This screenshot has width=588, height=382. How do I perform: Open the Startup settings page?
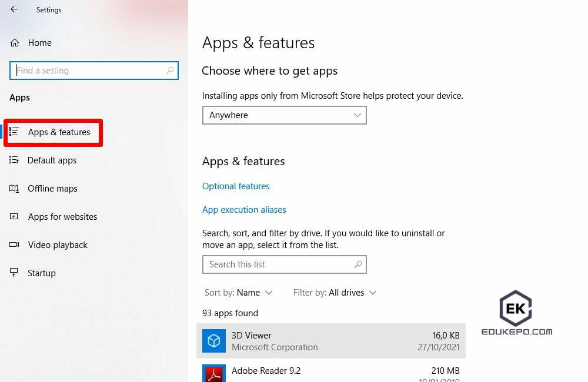coord(41,273)
